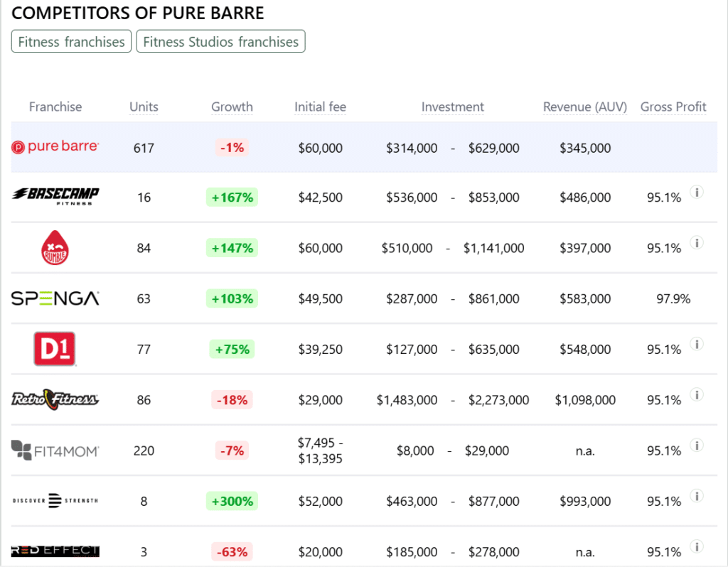This screenshot has height=567, width=728.
Task: Show gross profit info for Retro Fitness
Action: (x=697, y=394)
